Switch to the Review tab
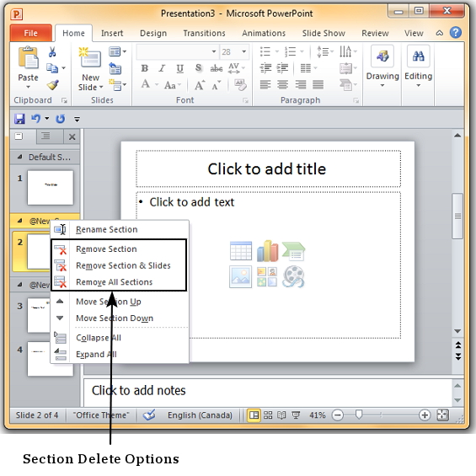 point(375,33)
